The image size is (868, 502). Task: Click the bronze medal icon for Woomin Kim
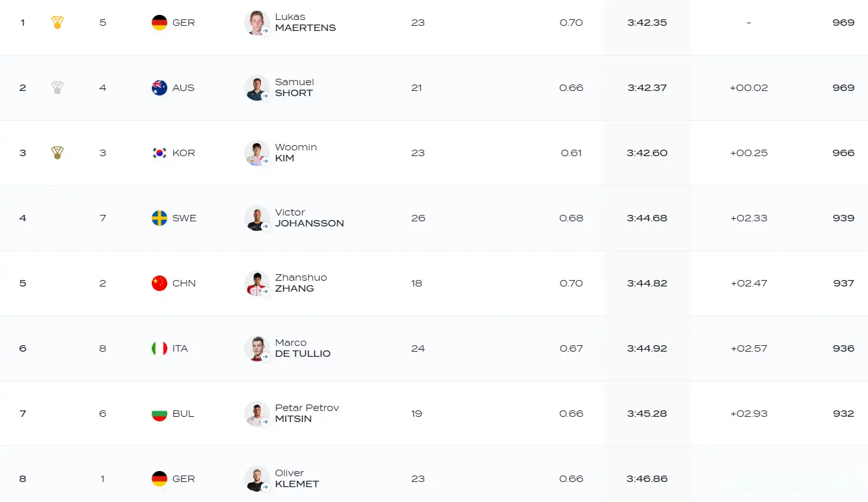[57, 153]
